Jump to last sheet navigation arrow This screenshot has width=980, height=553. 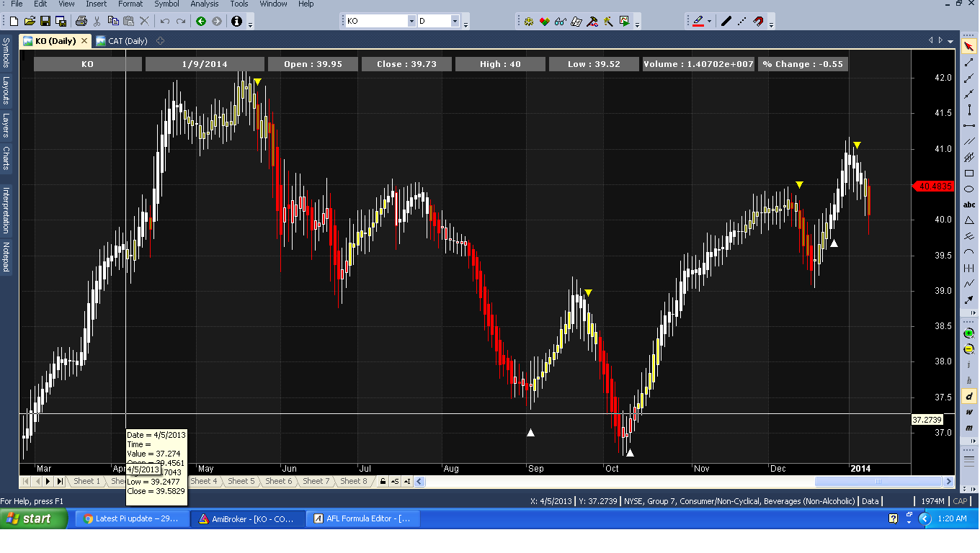61,481
